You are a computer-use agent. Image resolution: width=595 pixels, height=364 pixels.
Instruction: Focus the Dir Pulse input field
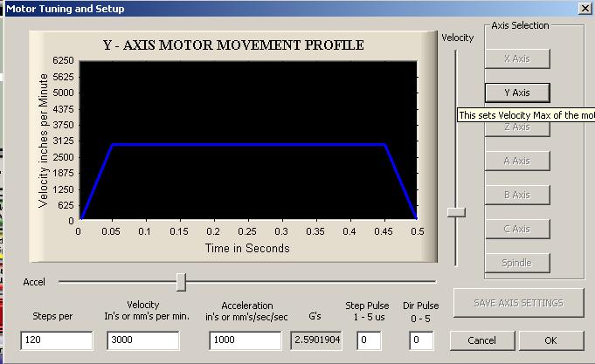pyautogui.click(x=422, y=340)
